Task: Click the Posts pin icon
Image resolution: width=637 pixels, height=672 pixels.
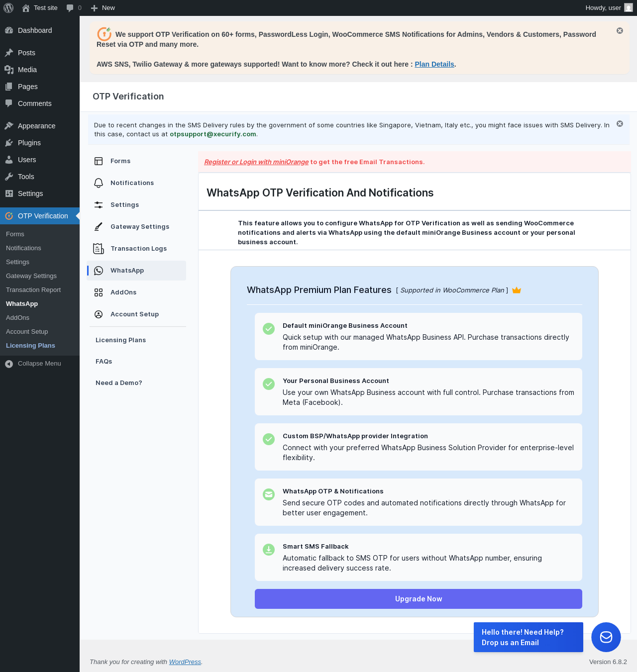Action: tap(9, 53)
